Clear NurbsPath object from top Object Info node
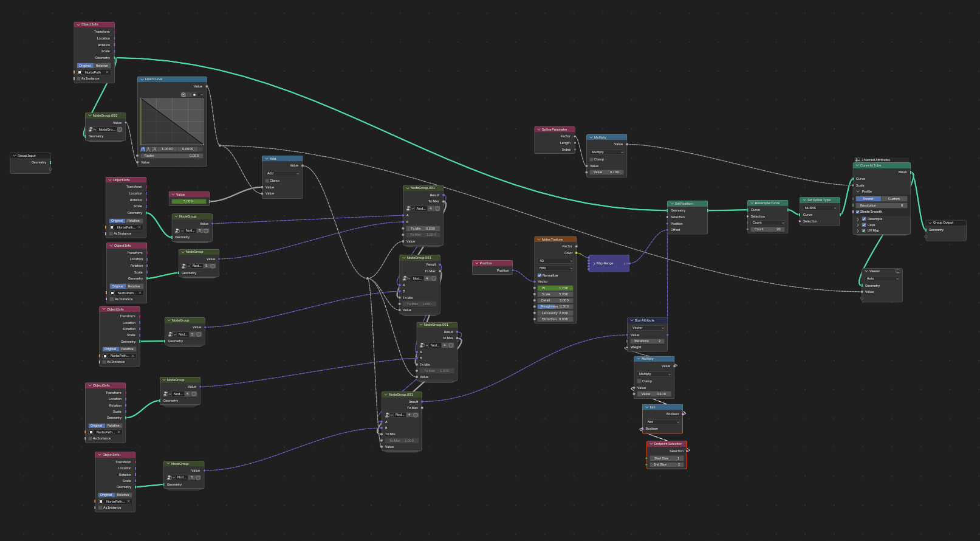Image resolution: width=980 pixels, height=541 pixels. pos(108,72)
